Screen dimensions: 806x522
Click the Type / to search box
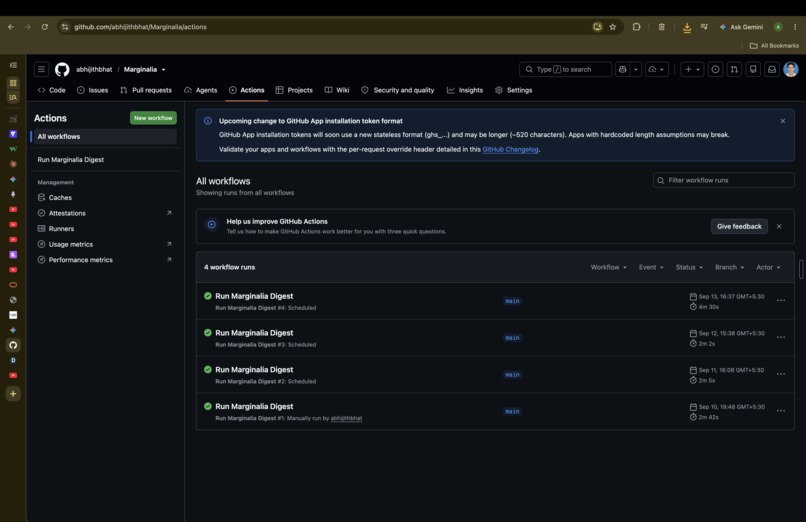click(x=565, y=69)
